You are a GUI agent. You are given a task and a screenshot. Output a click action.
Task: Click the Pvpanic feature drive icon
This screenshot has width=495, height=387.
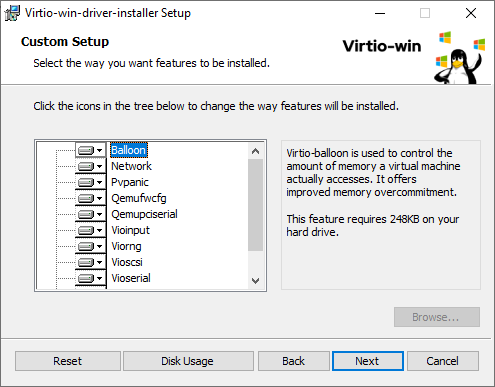point(90,182)
